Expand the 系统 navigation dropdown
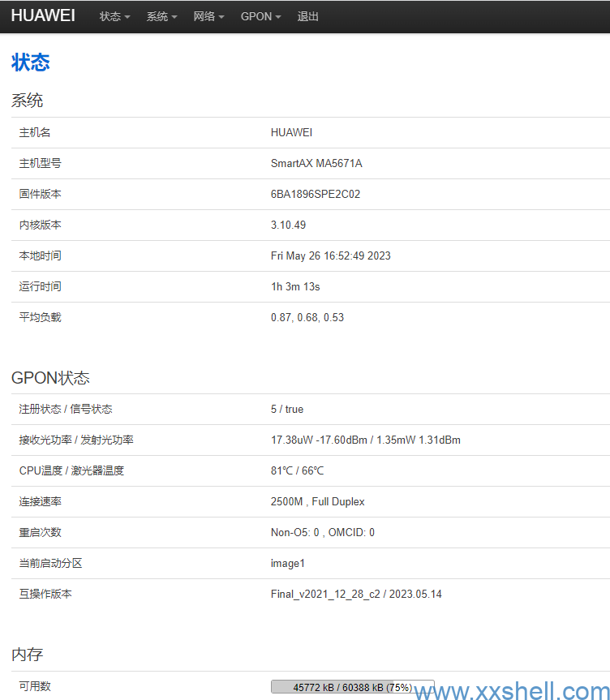Image resolution: width=610 pixels, height=700 pixels. coord(161,16)
